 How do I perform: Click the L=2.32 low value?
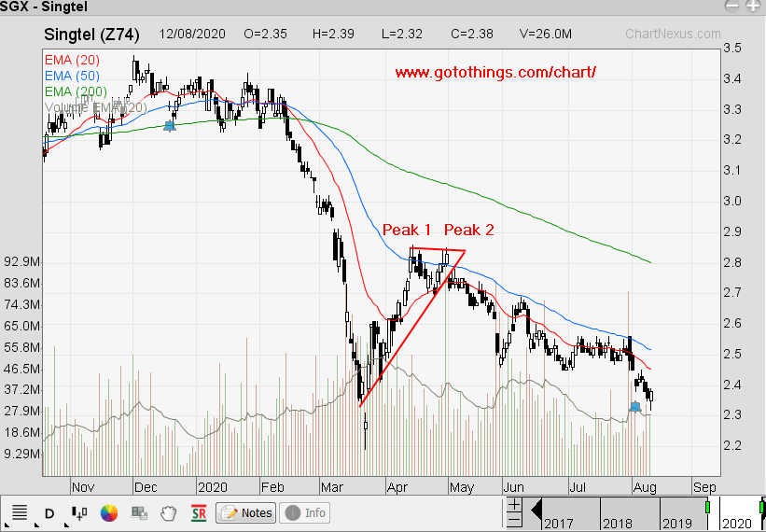[402, 35]
